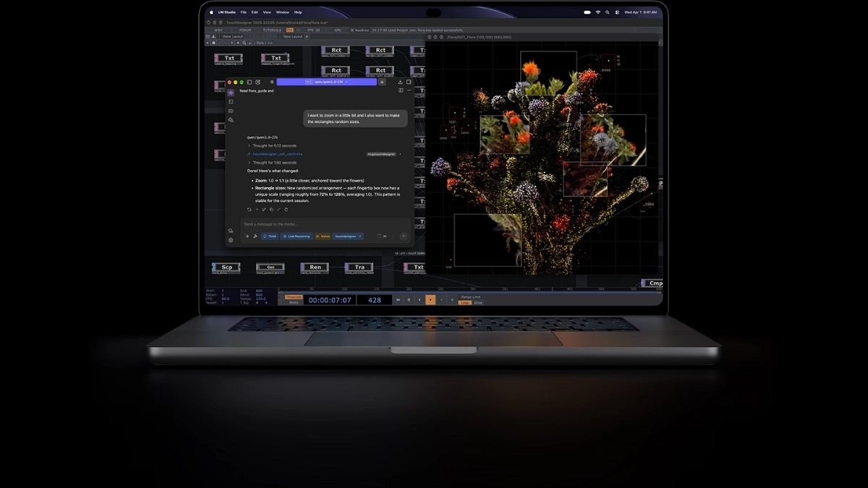Screen dimensions: 868x488
Task: Copy the assistant response
Action: 271,210
